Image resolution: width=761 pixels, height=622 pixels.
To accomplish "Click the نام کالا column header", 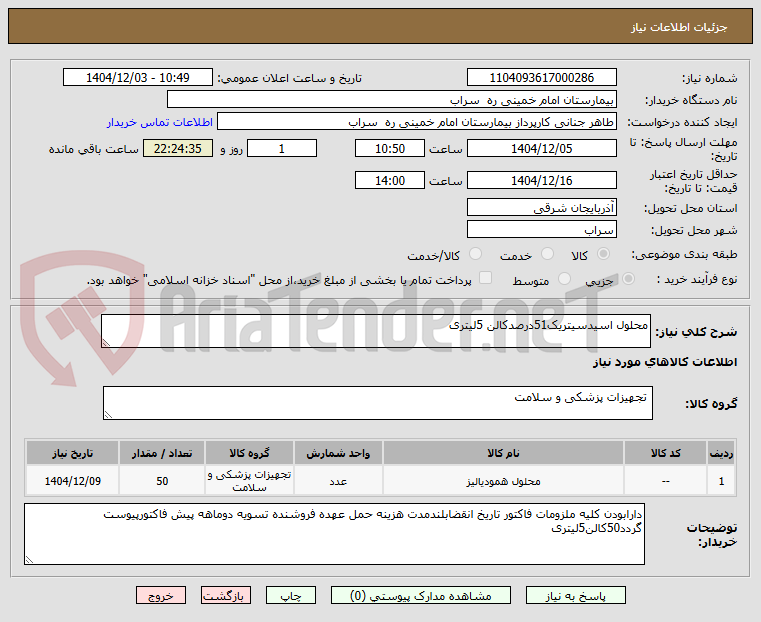I will click(503, 453).
